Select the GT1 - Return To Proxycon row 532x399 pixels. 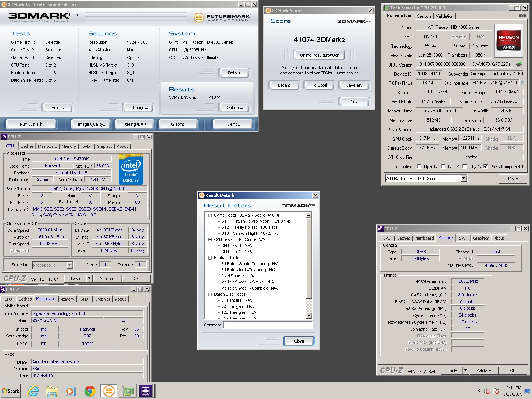point(255,221)
